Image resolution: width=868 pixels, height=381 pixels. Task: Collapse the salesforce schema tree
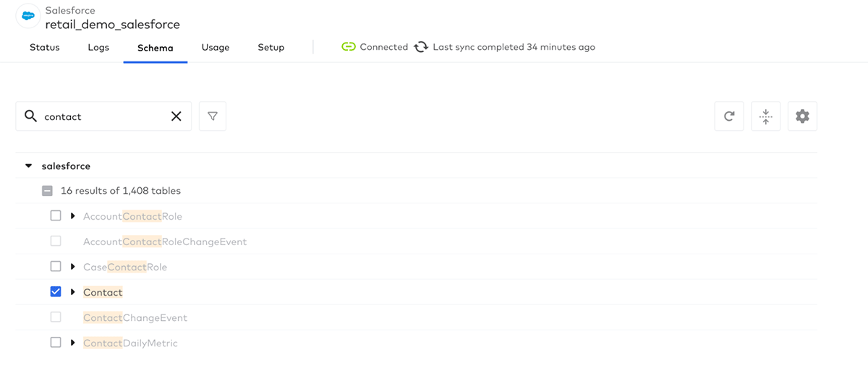pyautogui.click(x=29, y=166)
